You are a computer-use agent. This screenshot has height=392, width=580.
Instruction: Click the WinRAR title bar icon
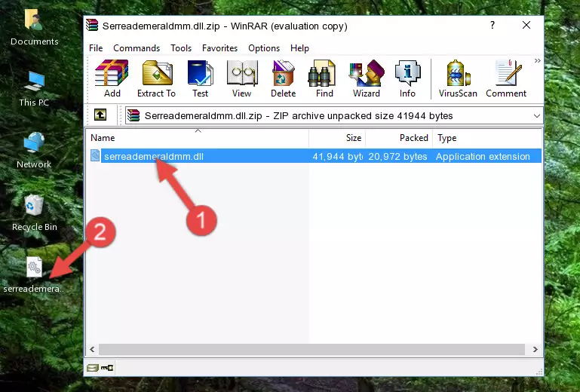(92, 25)
